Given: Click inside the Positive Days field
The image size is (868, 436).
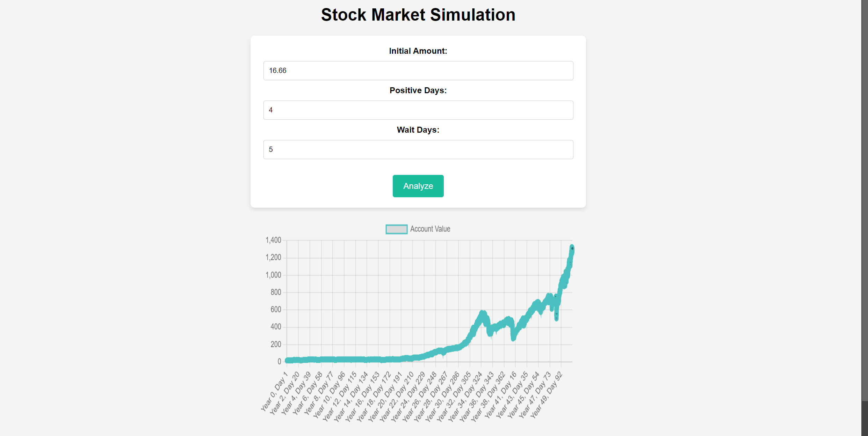Looking at the screenshot, I should click(418, 110).
